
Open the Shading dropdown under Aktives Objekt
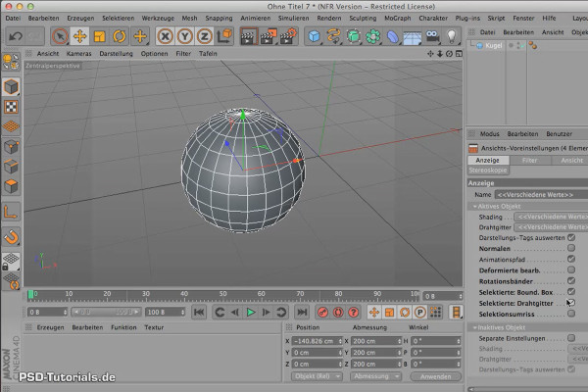click(x=551, y=217)
